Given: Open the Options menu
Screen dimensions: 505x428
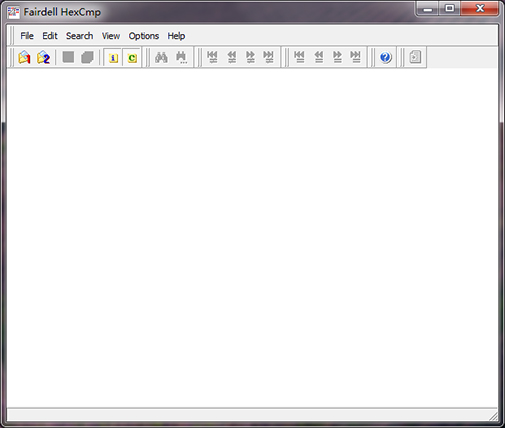Looking at the screenshot, I should pos(144,36).
